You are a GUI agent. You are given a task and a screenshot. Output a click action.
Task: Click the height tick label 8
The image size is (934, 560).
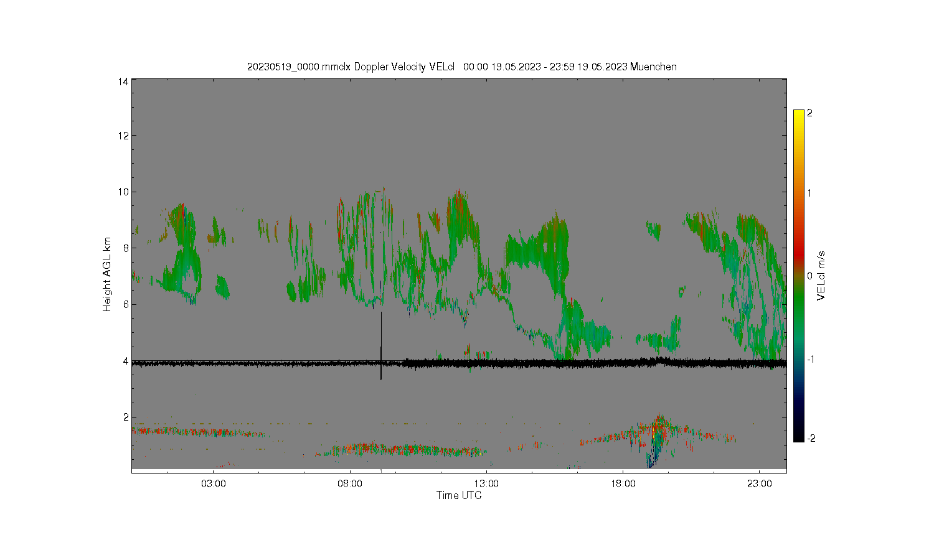click(126, 248)
